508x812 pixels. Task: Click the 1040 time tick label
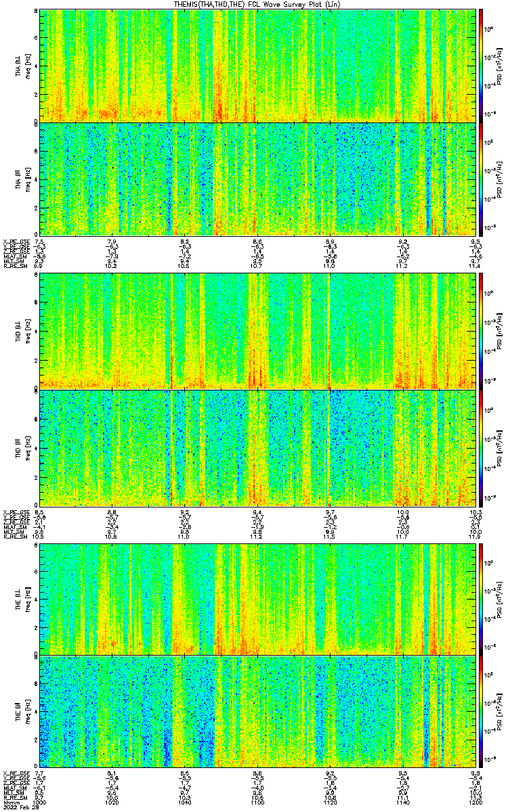185,803
